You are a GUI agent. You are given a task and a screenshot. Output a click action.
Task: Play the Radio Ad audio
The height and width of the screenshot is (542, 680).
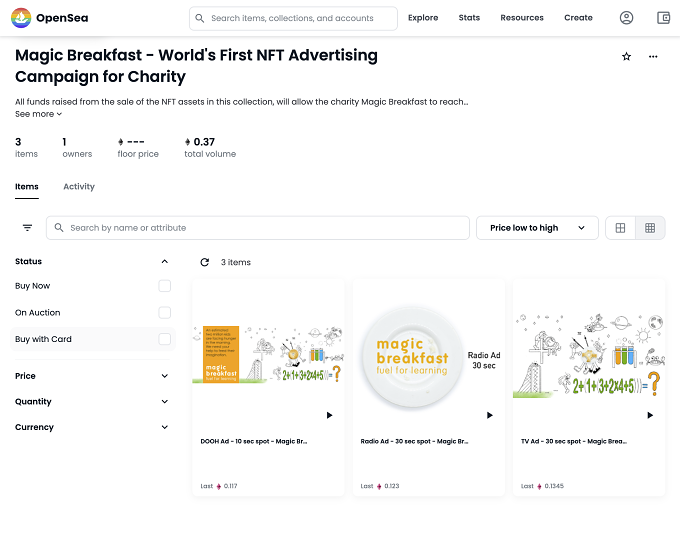click(490, 415)
